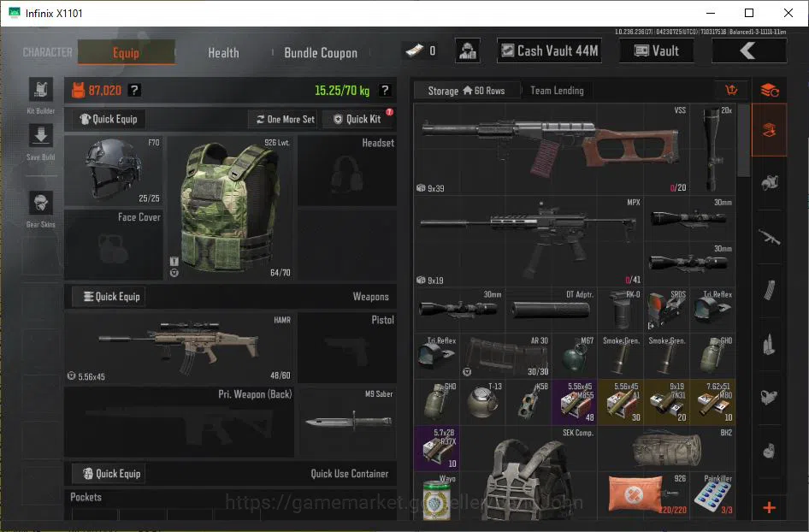The height and width of the screenshot is (532, 809).
Task: Click Quick Equip for Quick Use Container
Action: tap(109, 474)
